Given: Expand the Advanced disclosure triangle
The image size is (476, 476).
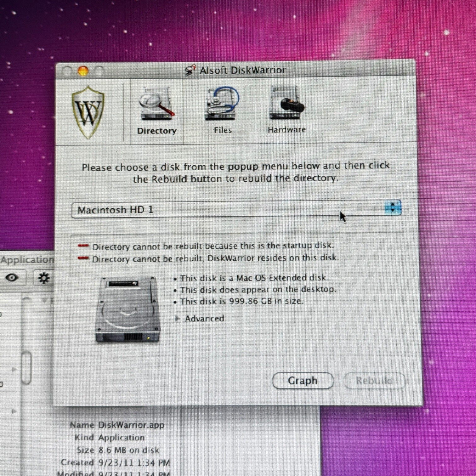Looking at the screenshot, I should [x=177, y=319].
